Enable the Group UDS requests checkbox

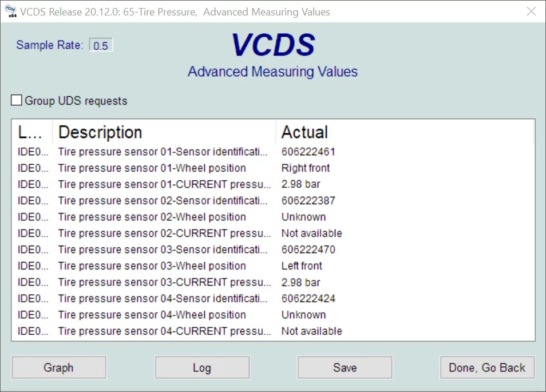click(x=17, y=101)
